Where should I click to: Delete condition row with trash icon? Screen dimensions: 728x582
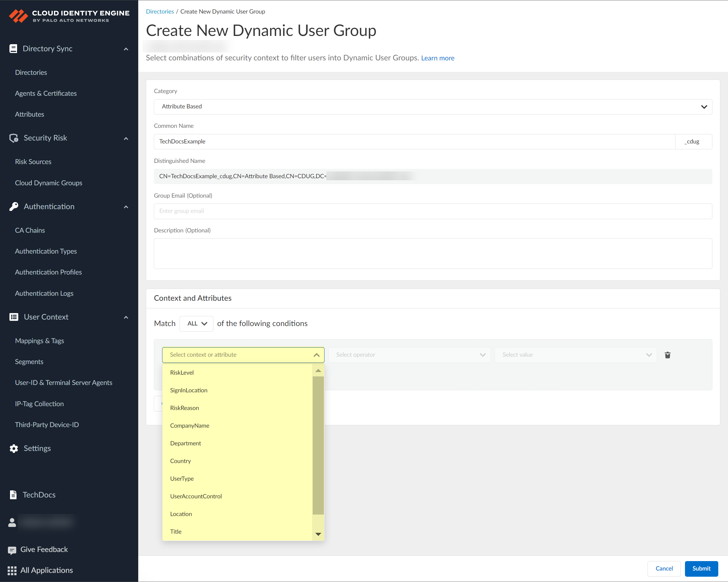point(667,355)
